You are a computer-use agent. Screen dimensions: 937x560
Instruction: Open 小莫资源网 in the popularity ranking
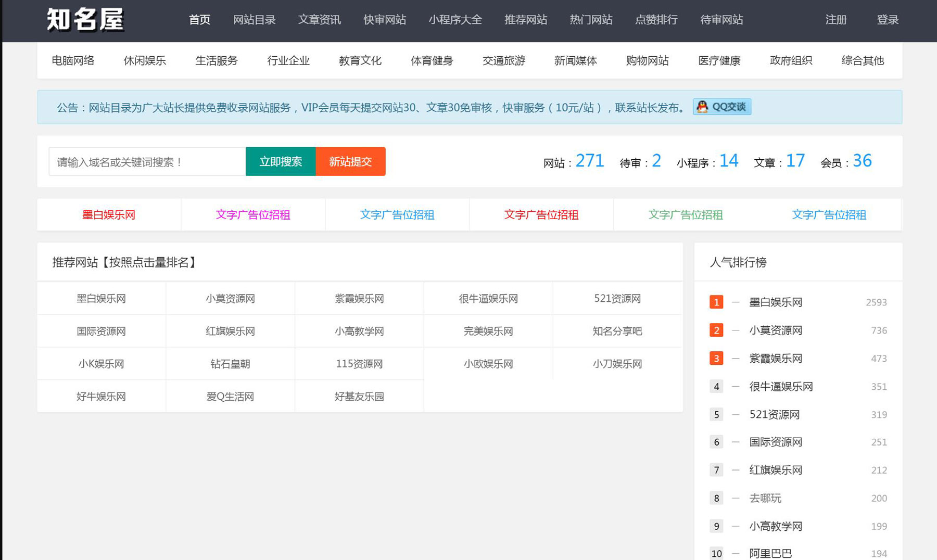(775, 330)
